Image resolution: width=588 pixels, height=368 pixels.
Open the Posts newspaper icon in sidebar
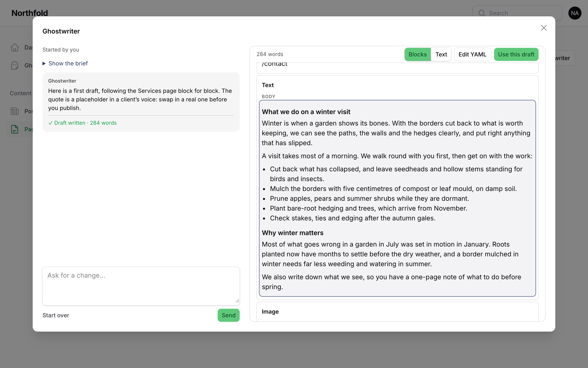tap(14, 111)
